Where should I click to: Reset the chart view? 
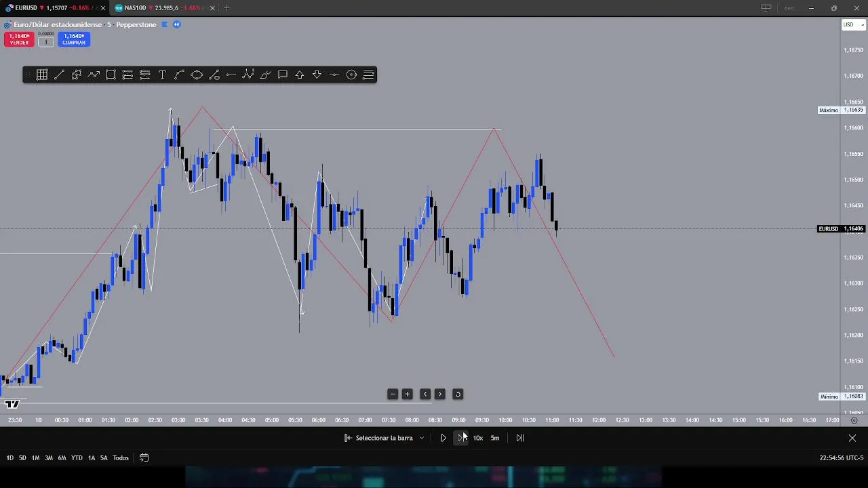coord(458,394)
